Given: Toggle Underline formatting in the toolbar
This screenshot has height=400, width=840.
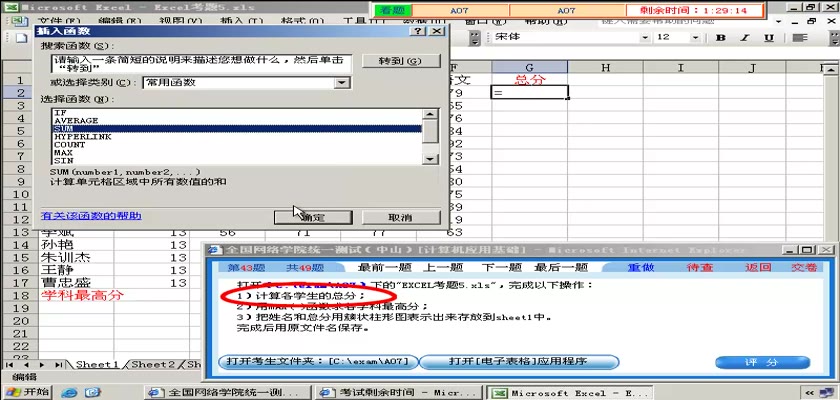Looking at the screenshot, I should 769,37.
